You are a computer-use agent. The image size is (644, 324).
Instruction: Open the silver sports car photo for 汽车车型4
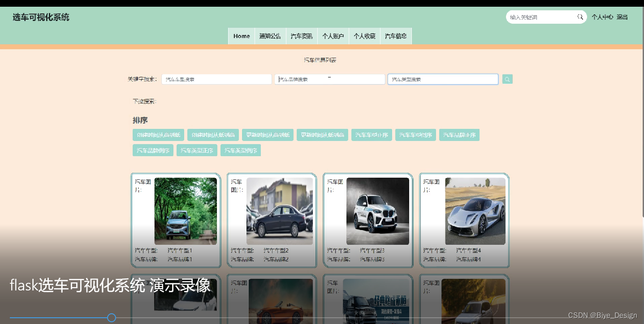tap(475, 211)
